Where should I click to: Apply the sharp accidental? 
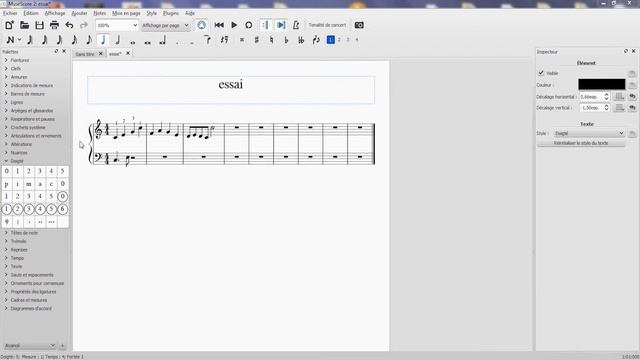257,40
